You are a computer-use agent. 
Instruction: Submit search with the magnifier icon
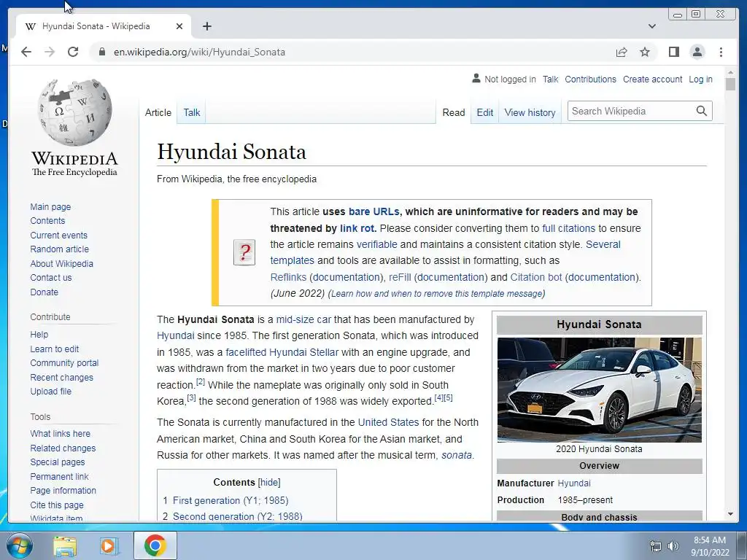click(701, 111)
